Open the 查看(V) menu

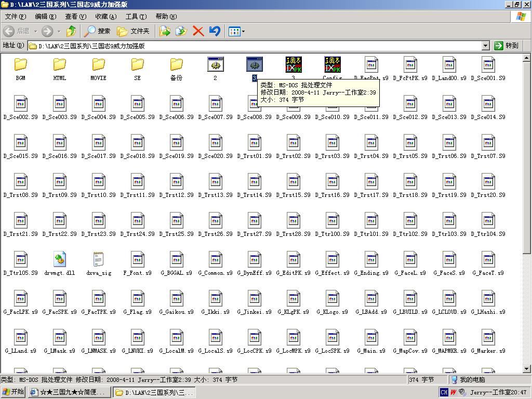[x=75, y=17]
